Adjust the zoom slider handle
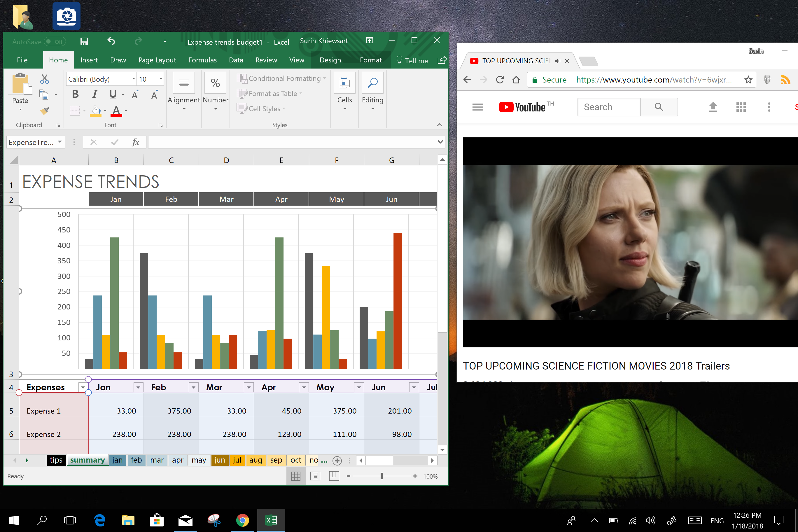This screenshot has height=532, width=798. pyautogui.click(x=382, y=476)
